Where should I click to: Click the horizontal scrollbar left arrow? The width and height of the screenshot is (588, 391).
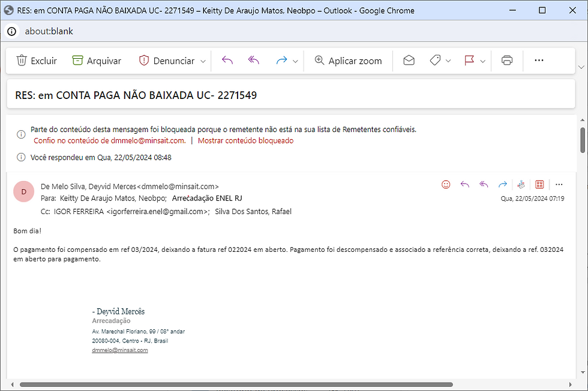pos(13,384)
